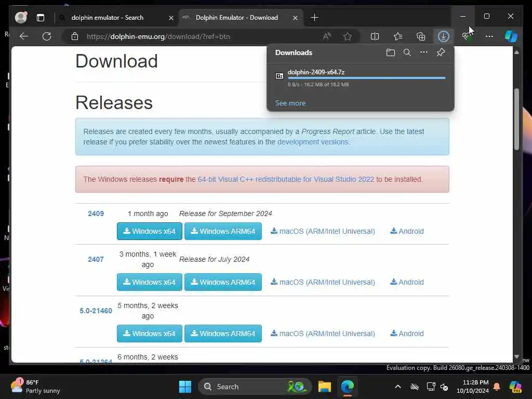Download Windows ARM64 build of 5.0-21460
Image resolution: width=532 pixels, height=399 pixels.
click(x=223, y=334)
